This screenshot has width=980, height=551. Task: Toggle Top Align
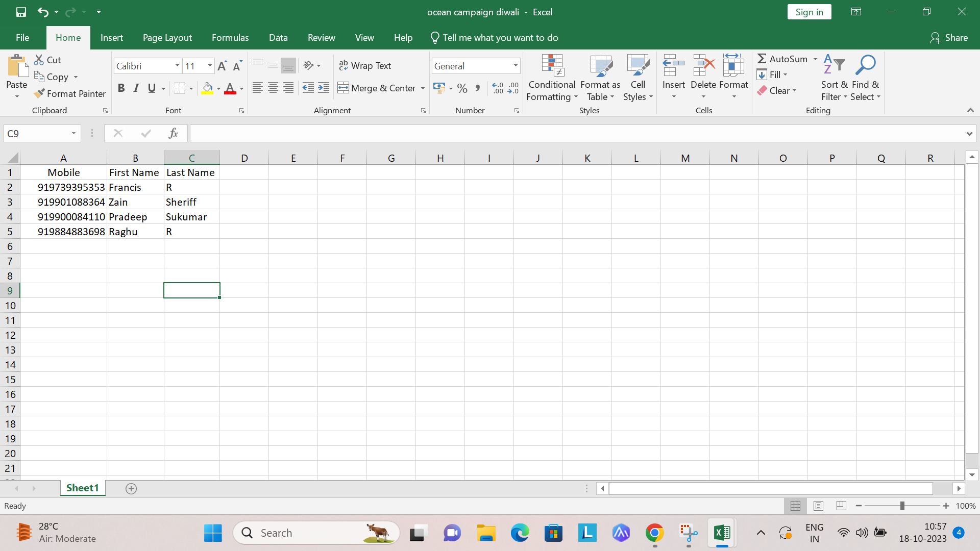pyautogui.click(x=258, y=65)
